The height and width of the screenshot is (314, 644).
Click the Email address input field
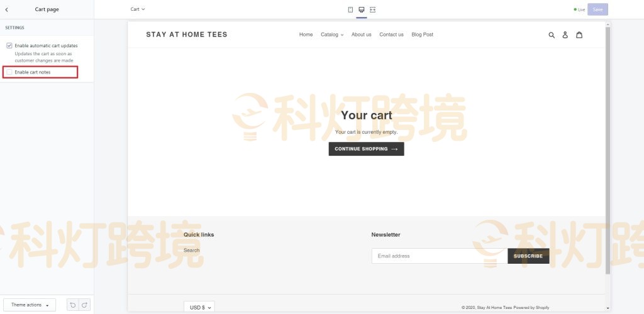[x=440, y=256]
